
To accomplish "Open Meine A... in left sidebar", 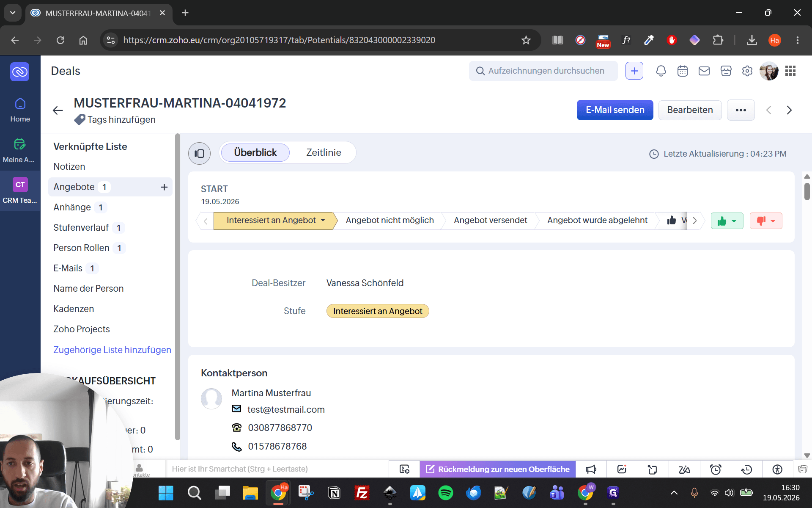I will coord(20,151).
